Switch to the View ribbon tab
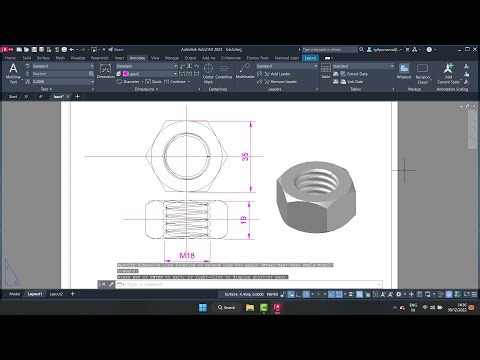Image resolution: width=480 pixels, height=360 pixels. 155,58
